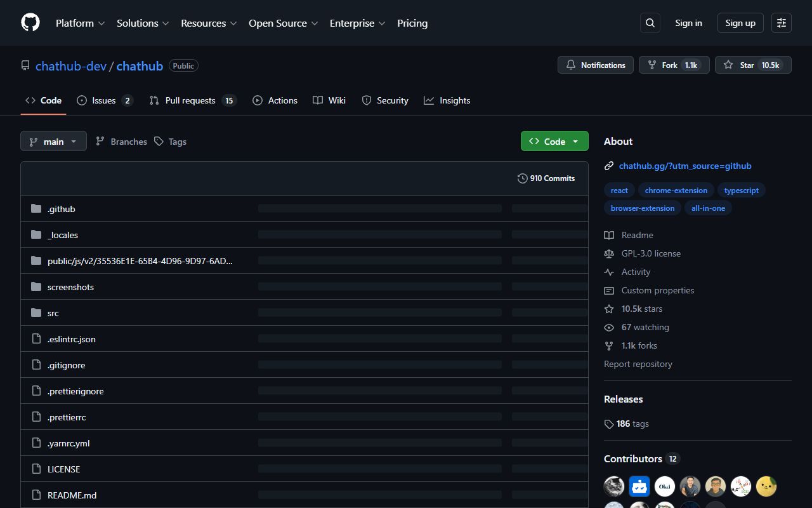Click the GitHub octocat logo
Screen dimensions: 812x508
pos(30,22)
